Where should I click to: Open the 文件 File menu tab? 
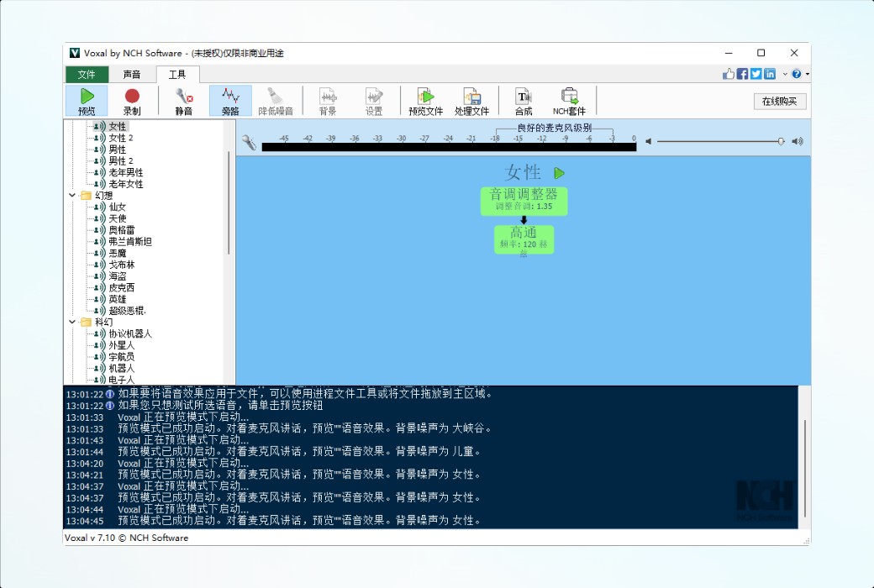tap(87, 74)
